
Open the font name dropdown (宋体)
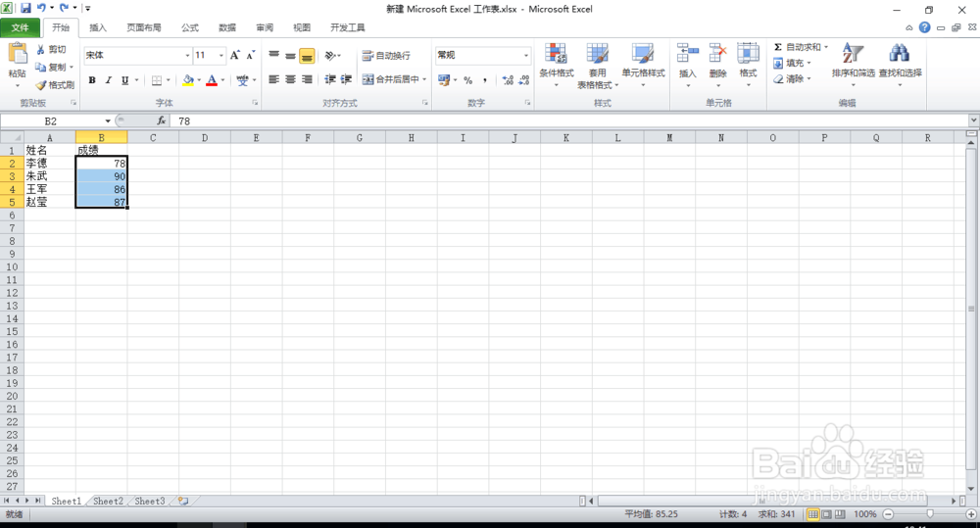point(187,55)
